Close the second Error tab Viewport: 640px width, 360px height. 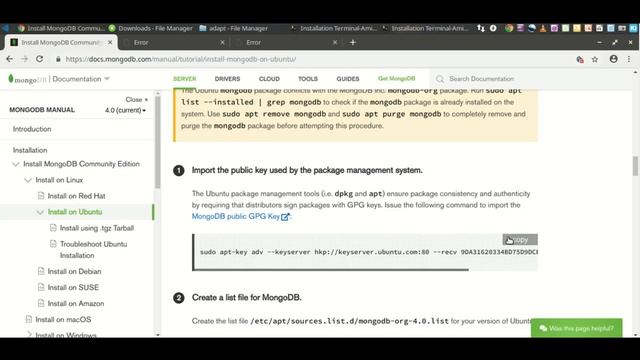tap(335, 42)
